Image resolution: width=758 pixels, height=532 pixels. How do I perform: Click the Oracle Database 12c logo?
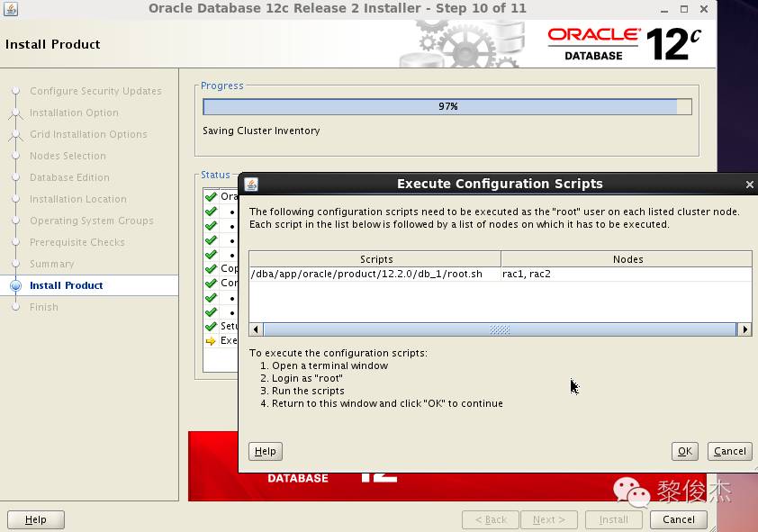click(x=624, y=44)
